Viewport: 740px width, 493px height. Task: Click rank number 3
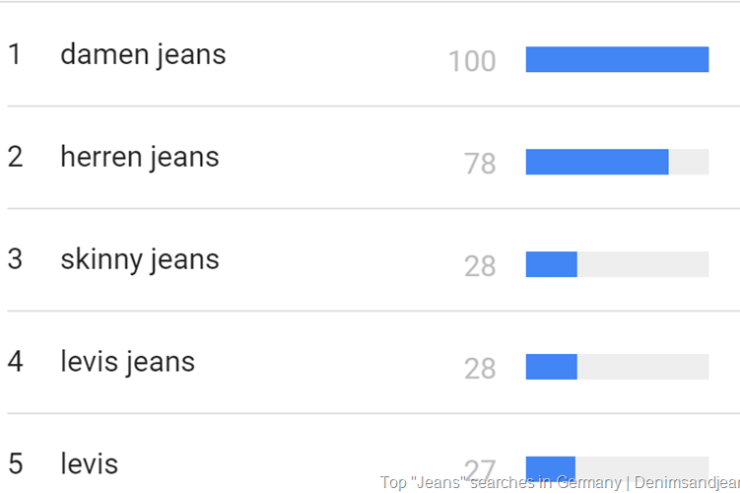click(x=15, y=260)
